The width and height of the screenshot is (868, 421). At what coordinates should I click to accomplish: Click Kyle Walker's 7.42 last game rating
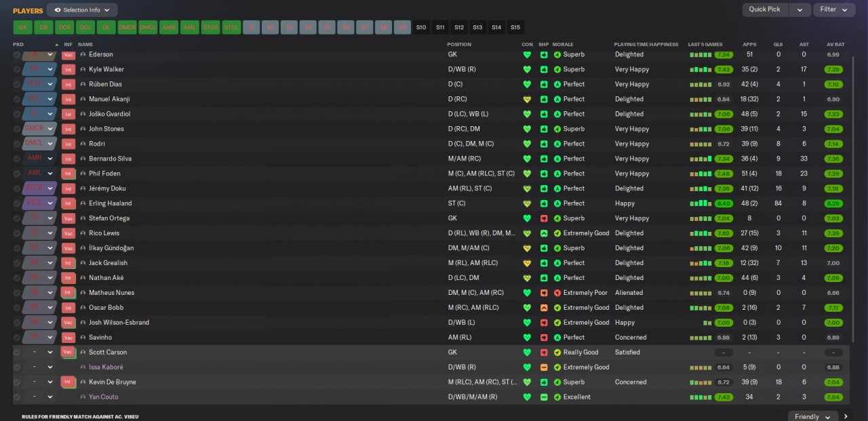coord(724,69)
